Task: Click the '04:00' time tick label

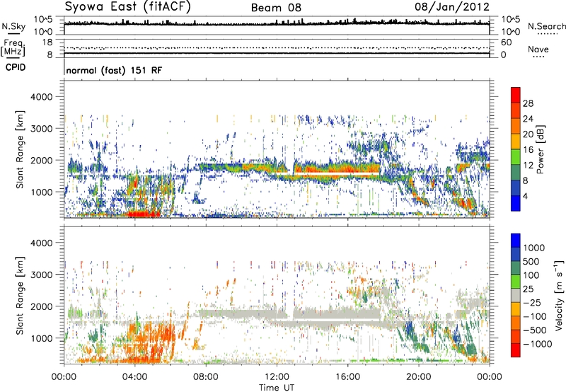Action: click(134, 377)
